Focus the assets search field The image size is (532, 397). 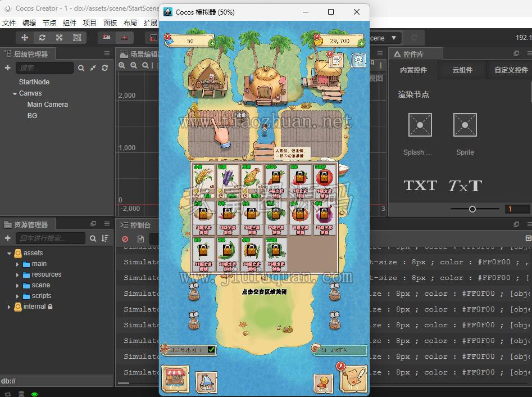[x=51, y=238]
